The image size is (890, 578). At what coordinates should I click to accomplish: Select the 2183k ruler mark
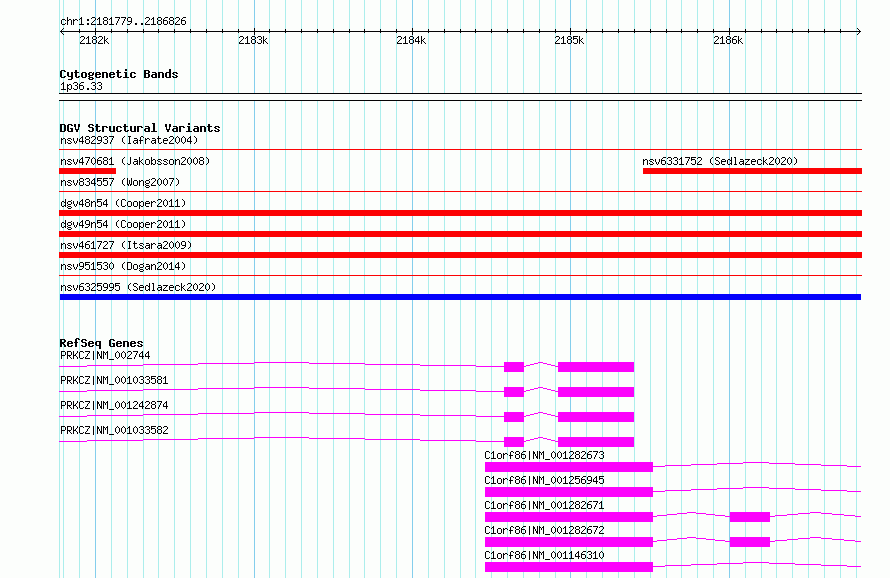coord(253,40)
